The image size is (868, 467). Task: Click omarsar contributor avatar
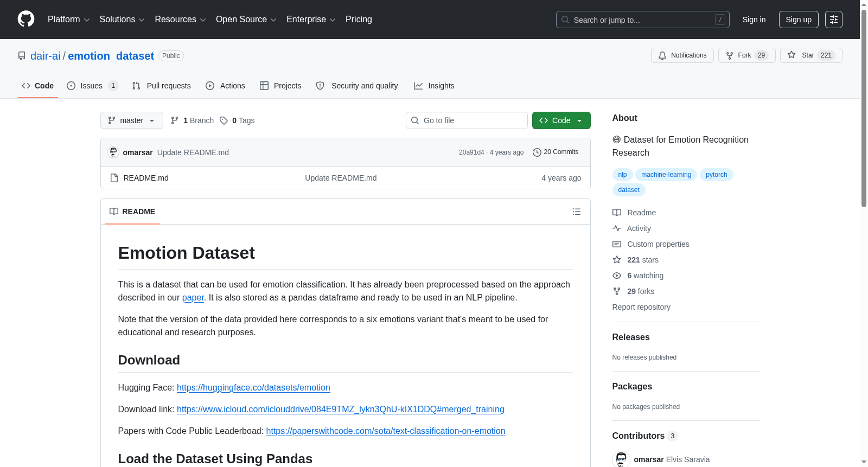(x=621, y=459)
